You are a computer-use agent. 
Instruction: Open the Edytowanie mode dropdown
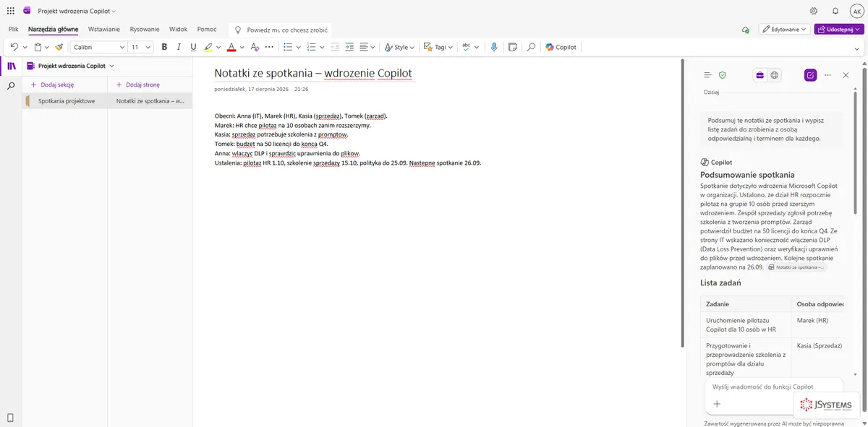click(x=784, y=30)
